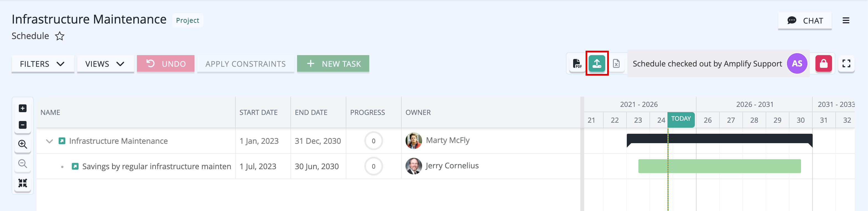Image resolution: width=868 pixels, height=211 pixels.
Task: Zoom in on the Gantt timeline
Action: 23,144
